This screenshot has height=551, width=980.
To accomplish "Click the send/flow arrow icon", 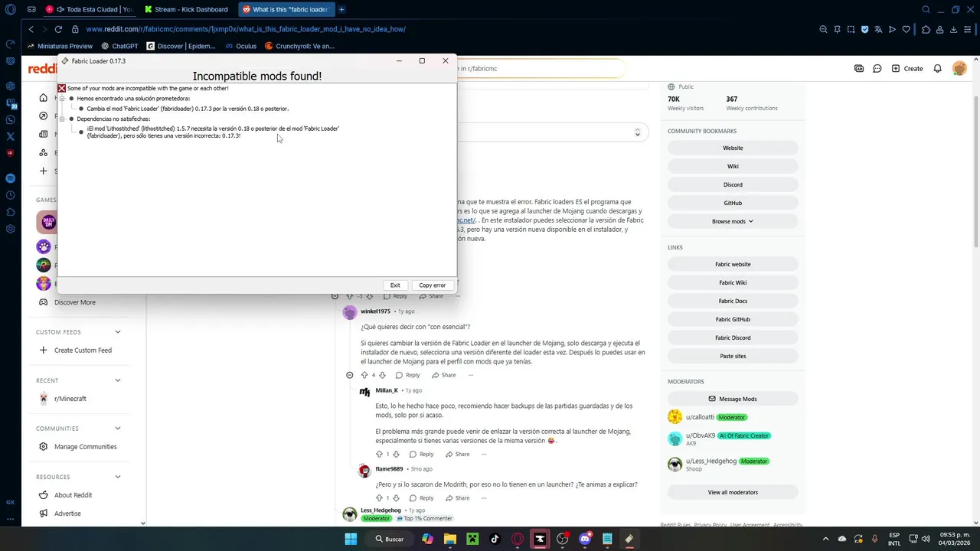I will [x=893, y=29].
